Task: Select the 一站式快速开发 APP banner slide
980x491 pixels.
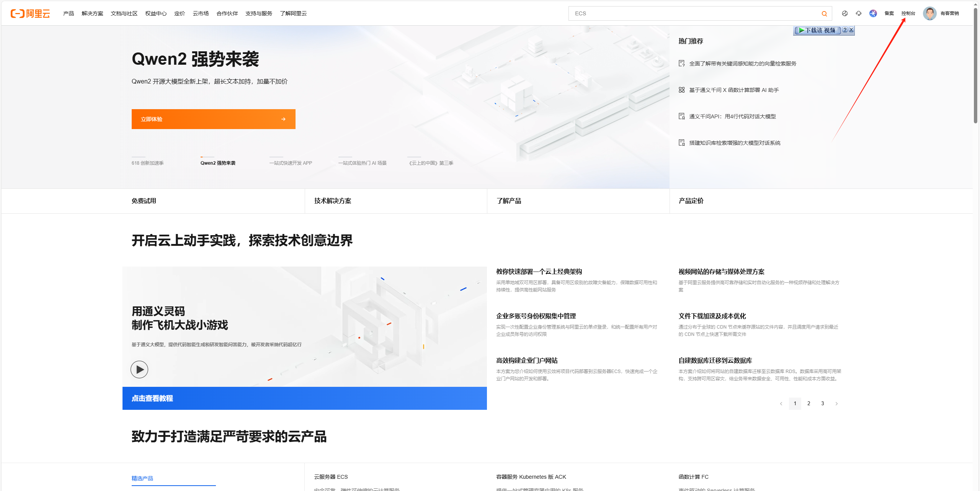Action: (x=291, y=163)
